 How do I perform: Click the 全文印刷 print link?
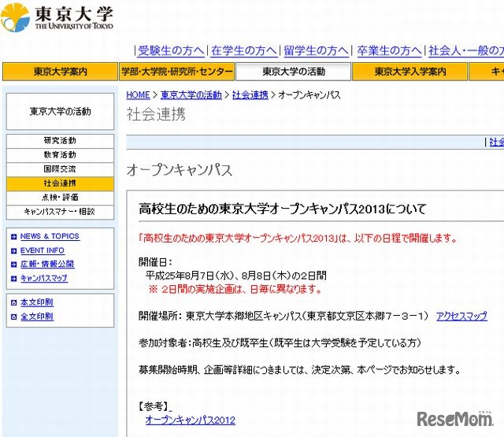(x=37, y=317)
